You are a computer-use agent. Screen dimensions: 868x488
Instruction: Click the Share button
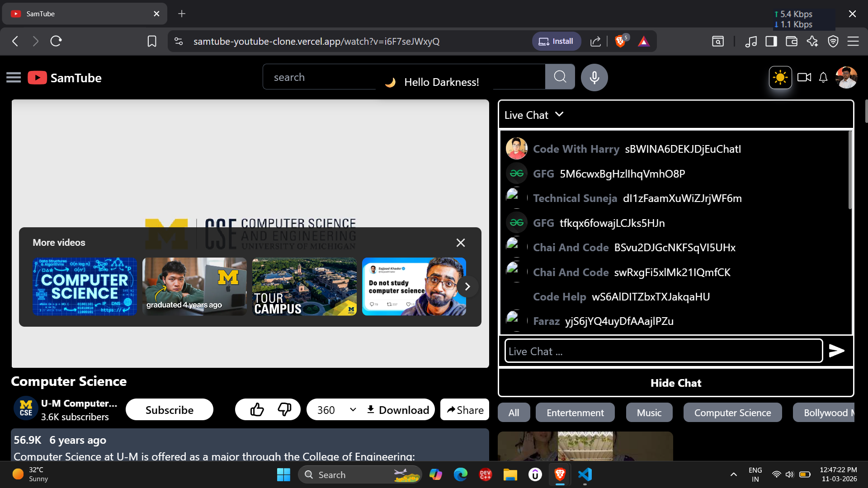point(465,410)
